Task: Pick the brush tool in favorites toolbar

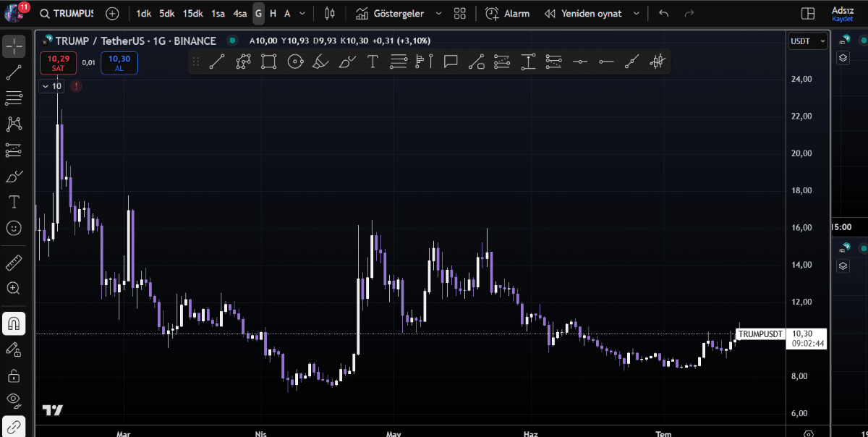Action: click(x=346, y=61)
